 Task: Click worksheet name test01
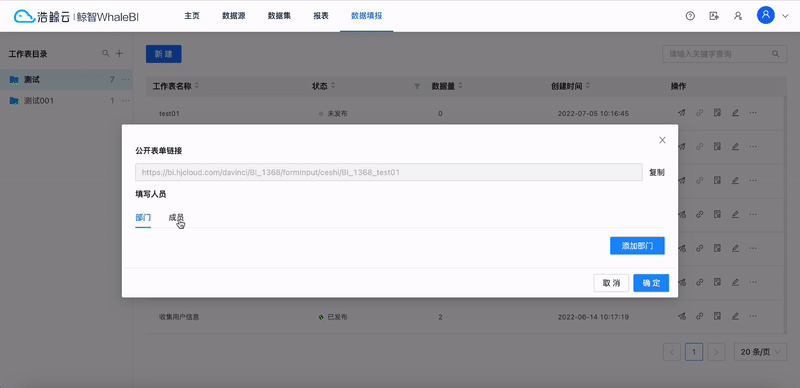[169, 113]
